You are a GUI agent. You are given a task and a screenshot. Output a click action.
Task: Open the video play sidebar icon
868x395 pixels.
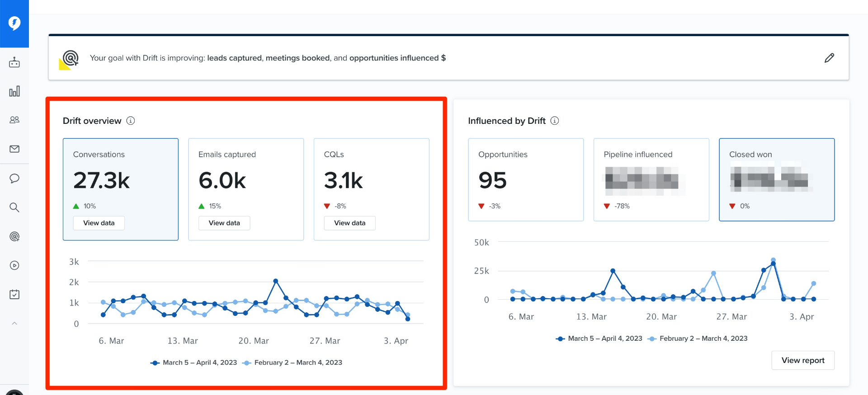coord(14,265)
